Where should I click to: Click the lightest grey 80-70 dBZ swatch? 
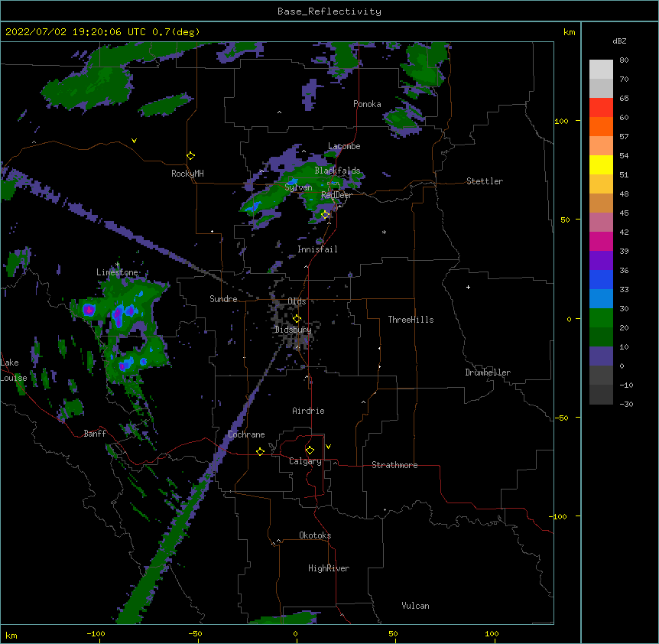(601, 70)
